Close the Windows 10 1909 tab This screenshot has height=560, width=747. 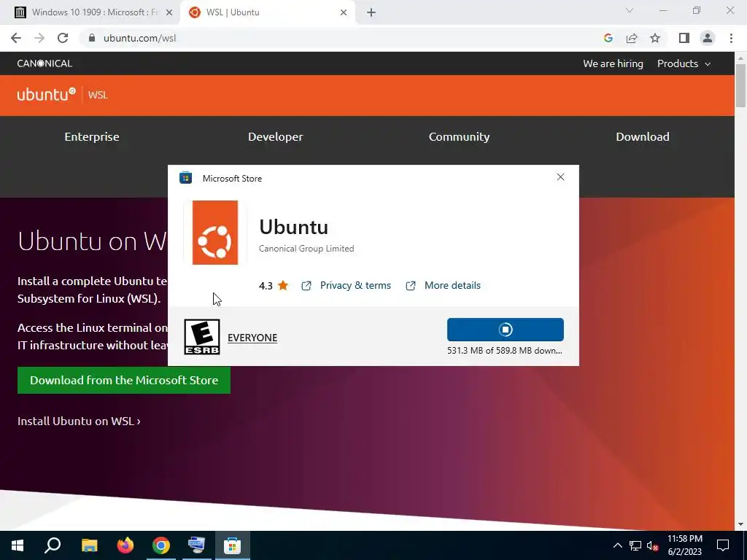(169, 12)
